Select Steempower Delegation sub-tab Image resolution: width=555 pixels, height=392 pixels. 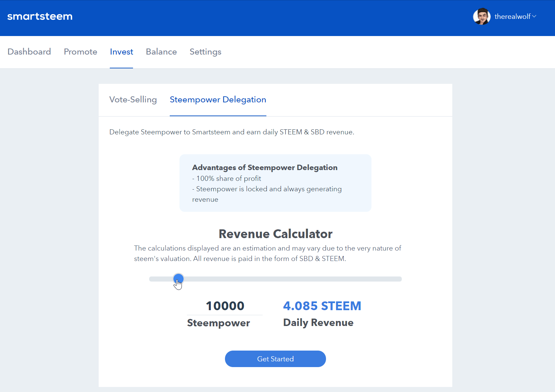pos(218,100)
